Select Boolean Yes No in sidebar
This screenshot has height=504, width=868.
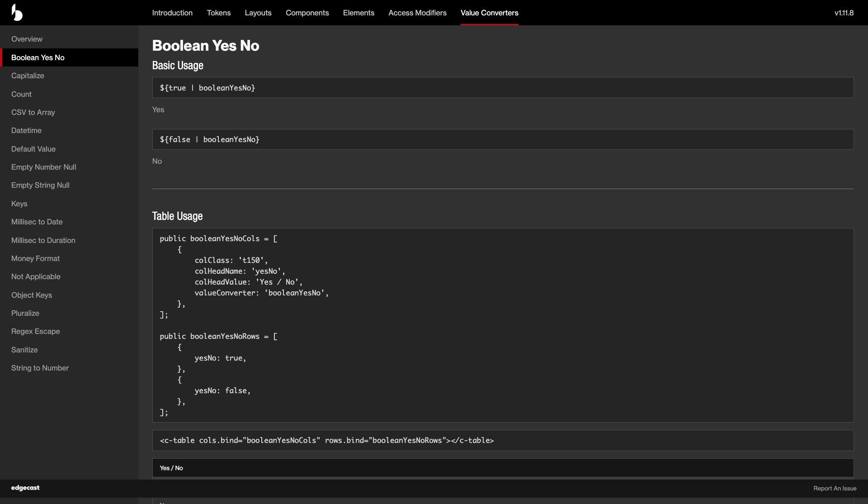pyautogui.click(x=69, y=57)
